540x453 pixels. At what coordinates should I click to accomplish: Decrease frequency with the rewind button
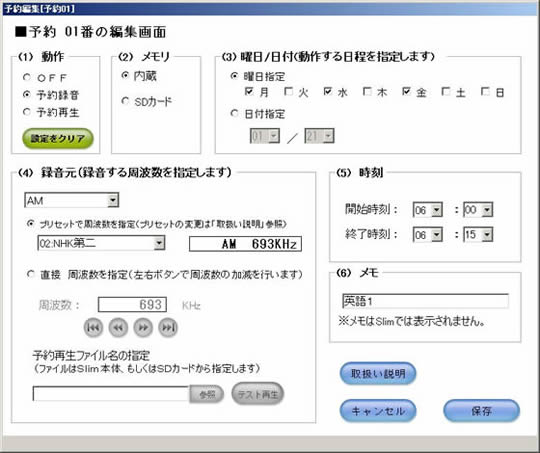118,327
